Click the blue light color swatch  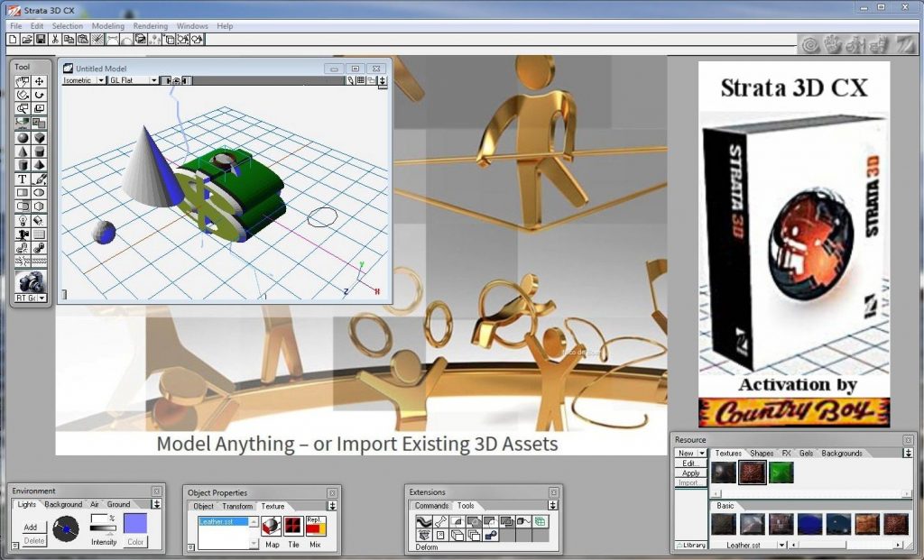coord(135,523)
